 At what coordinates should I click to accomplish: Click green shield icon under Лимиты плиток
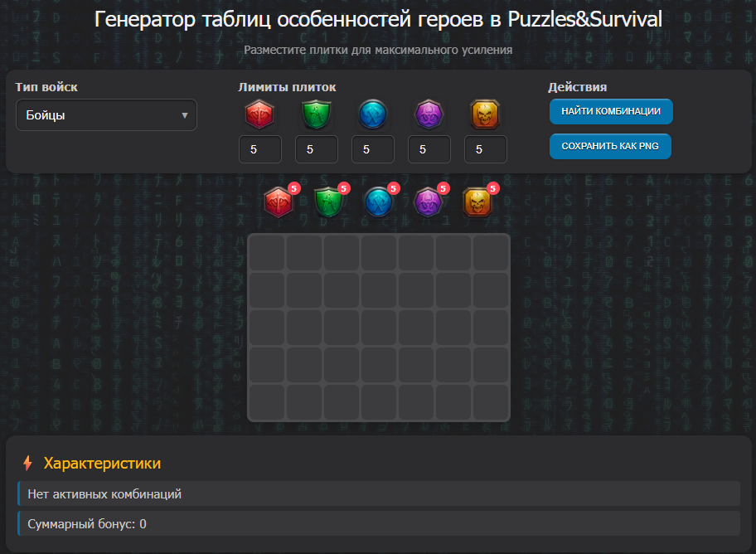(x=316, y=114)
